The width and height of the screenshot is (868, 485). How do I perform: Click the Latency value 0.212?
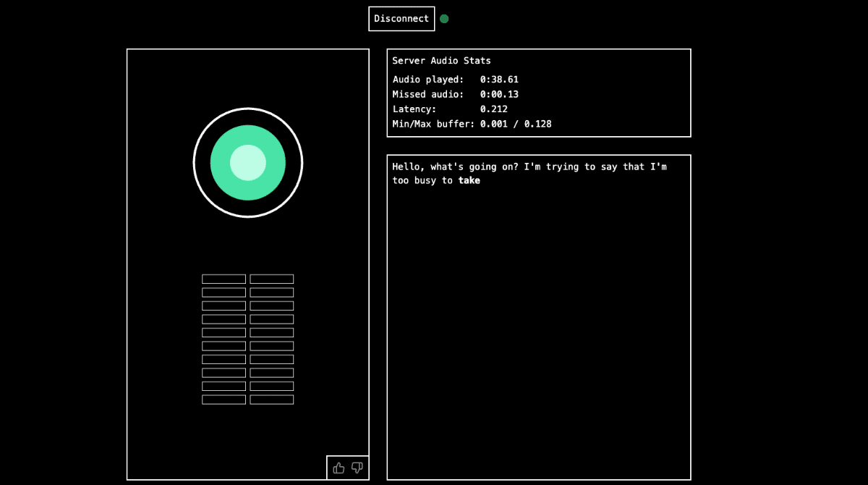coord(494,109)
